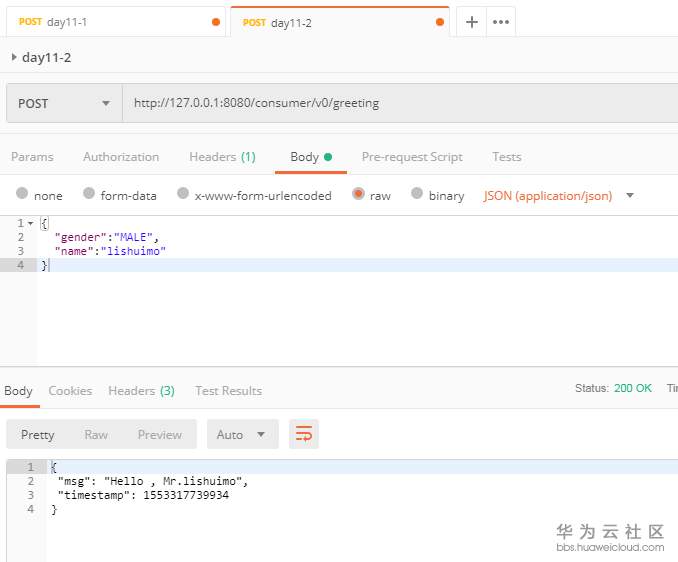Switch to the day11-2 request tab

340,22
